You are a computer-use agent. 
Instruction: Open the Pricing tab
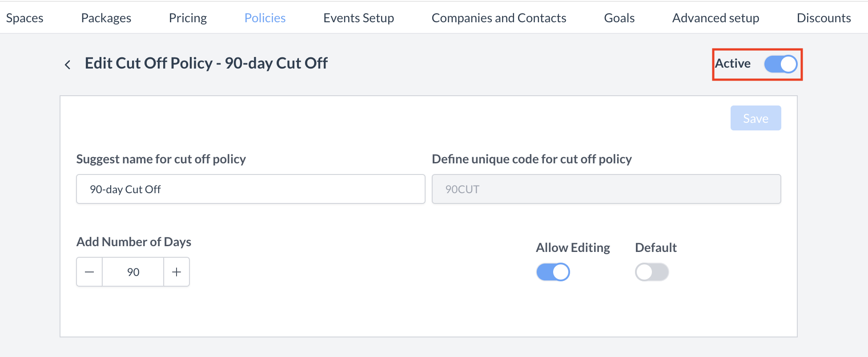tap(188, 17)
